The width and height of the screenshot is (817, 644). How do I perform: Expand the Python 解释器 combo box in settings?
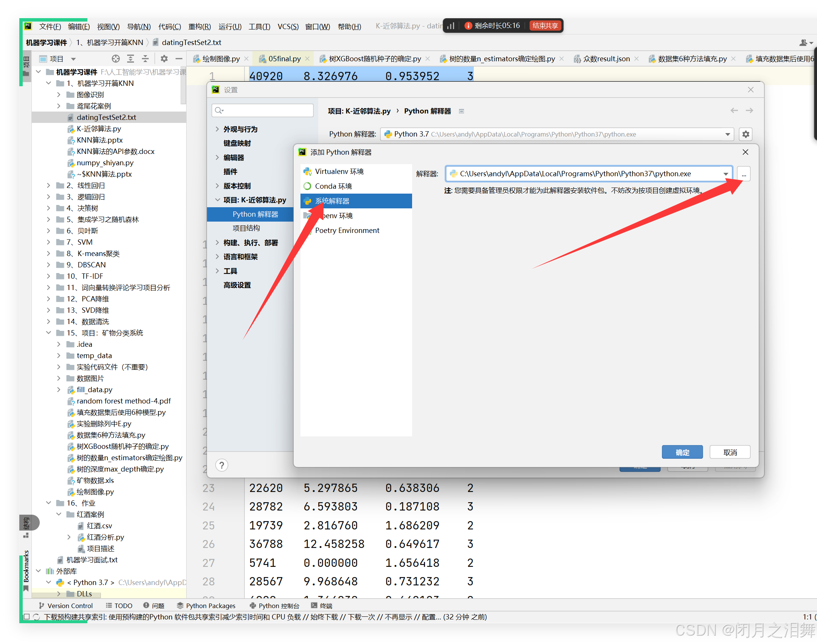click(727, 134)
